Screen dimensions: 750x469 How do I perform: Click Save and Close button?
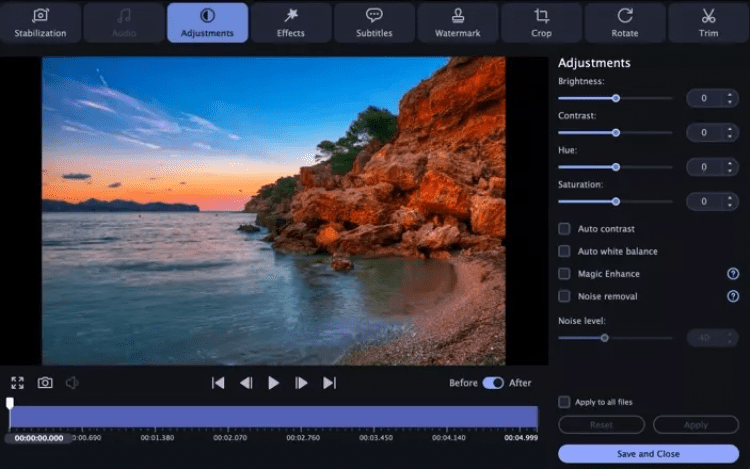(648, 454)
